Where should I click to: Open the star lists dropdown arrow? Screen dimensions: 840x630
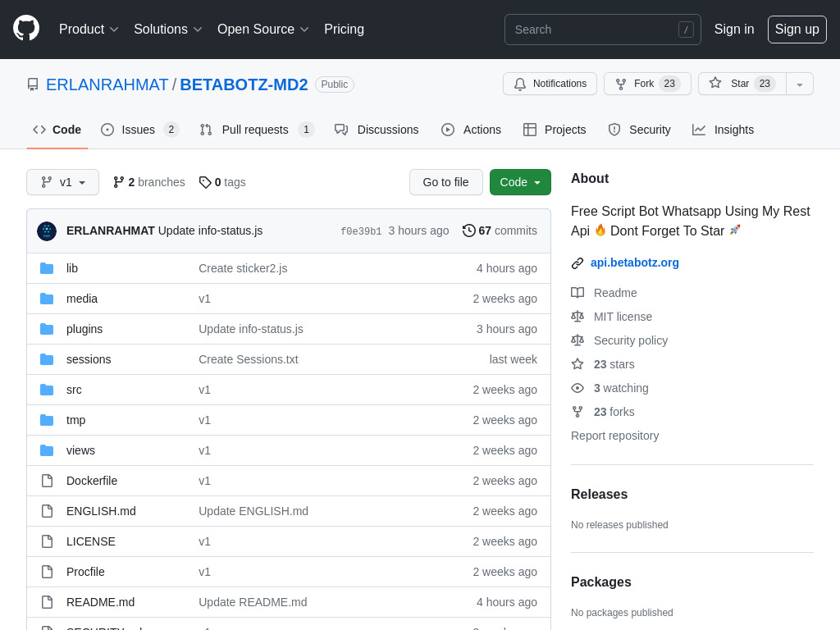800,84
